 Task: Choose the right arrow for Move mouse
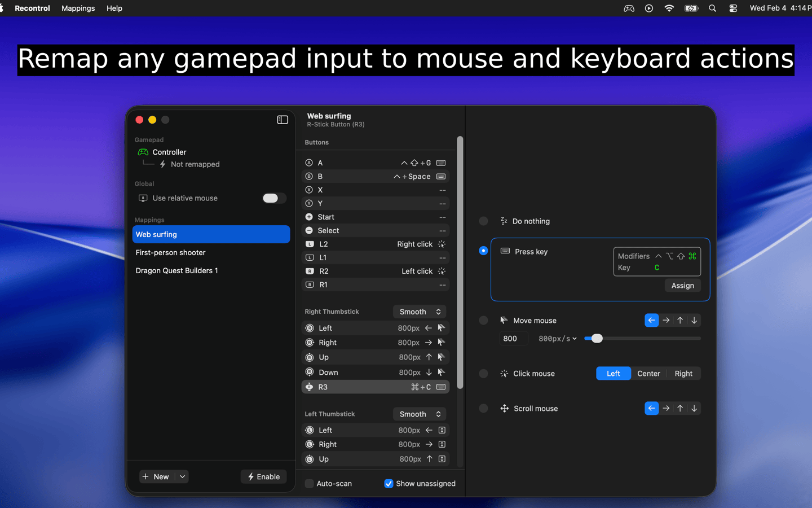(x=666, y=321)
